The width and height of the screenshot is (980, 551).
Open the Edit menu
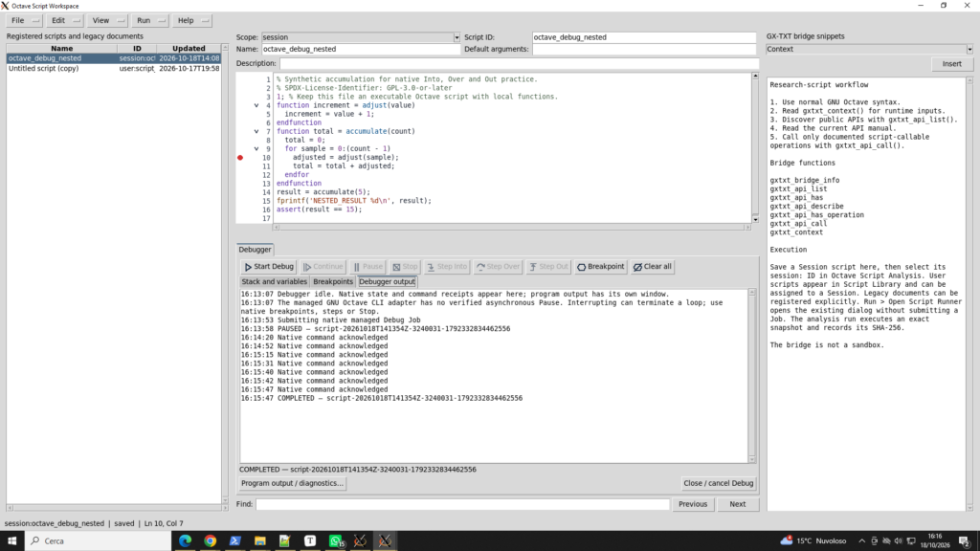click(65, 21)
